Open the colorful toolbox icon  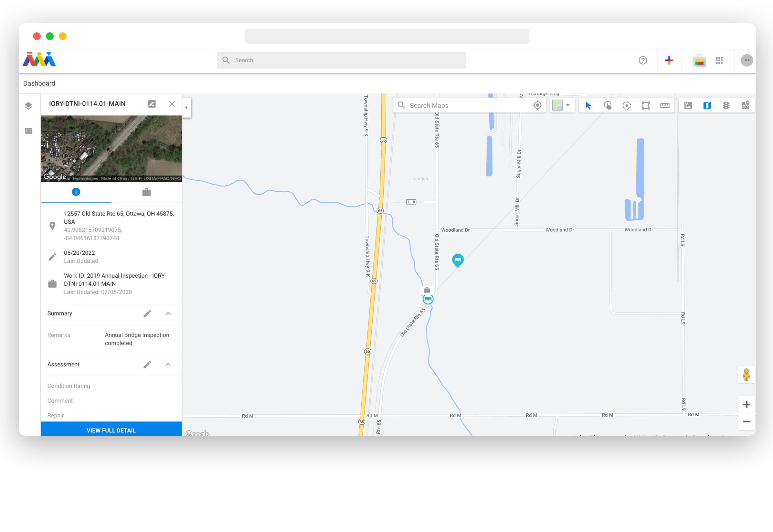[699, 60]
